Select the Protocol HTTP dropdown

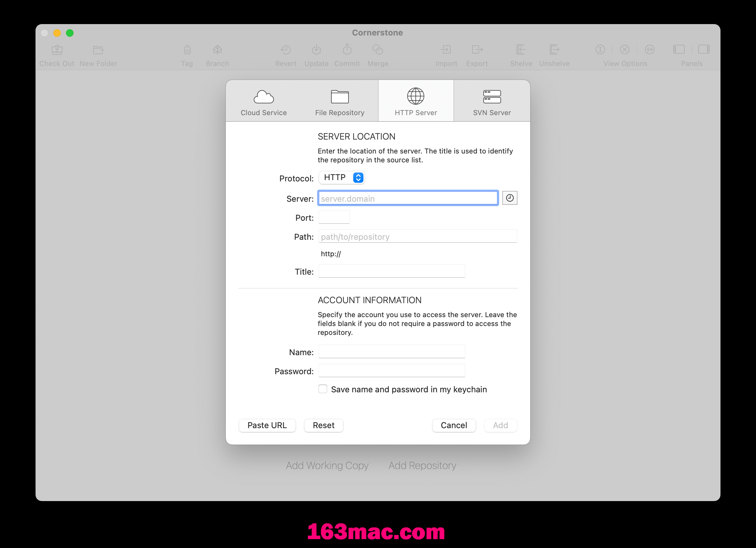342,178
